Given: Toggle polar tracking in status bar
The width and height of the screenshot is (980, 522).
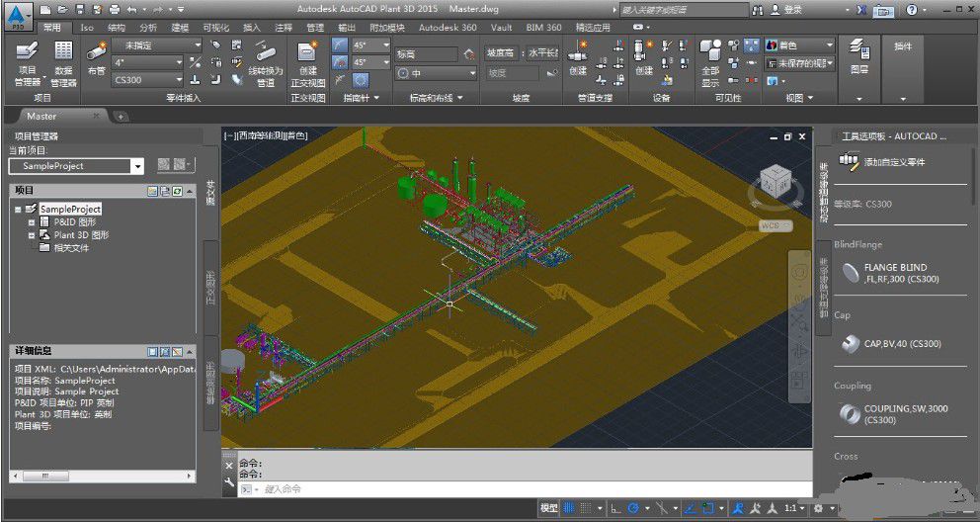Looking at the screenshot, I should 633,508.
